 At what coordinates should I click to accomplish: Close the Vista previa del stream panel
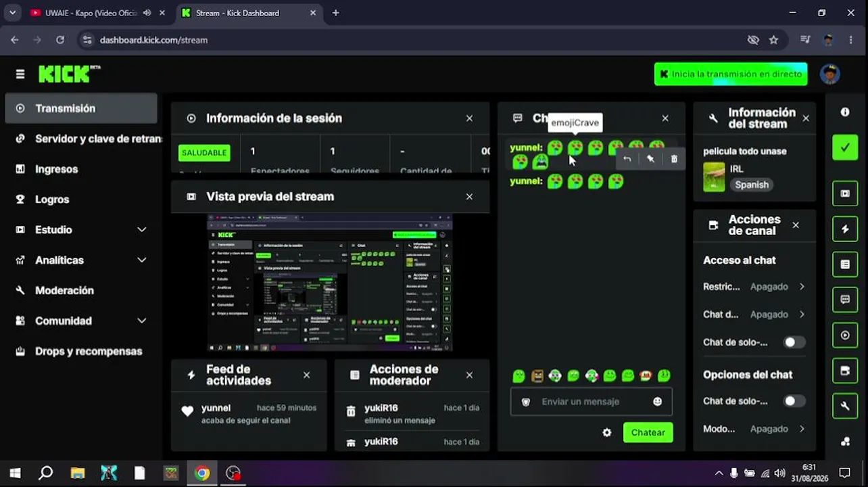click(469, 197)
